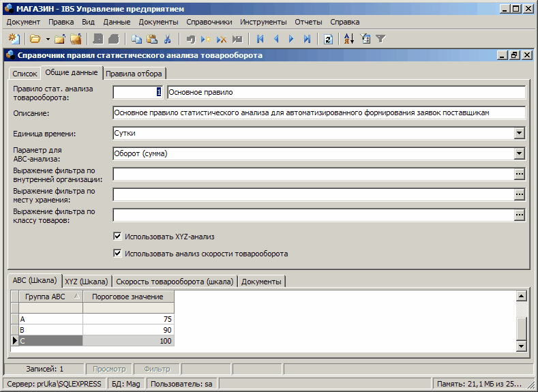538x392 pixels.
Task: Select the Общие данные tab
Action: (72, 72)
